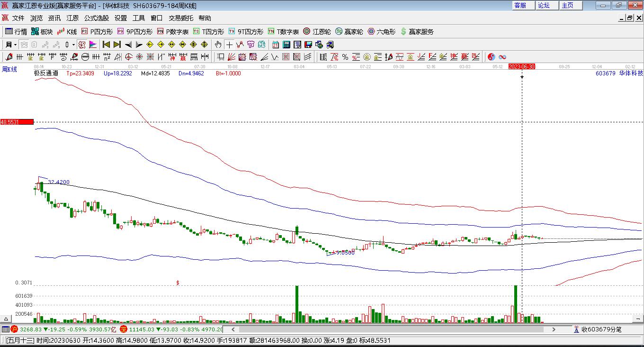Click the percent sign tool icon
The image size is (644, 347).
[x=345, y=57]
